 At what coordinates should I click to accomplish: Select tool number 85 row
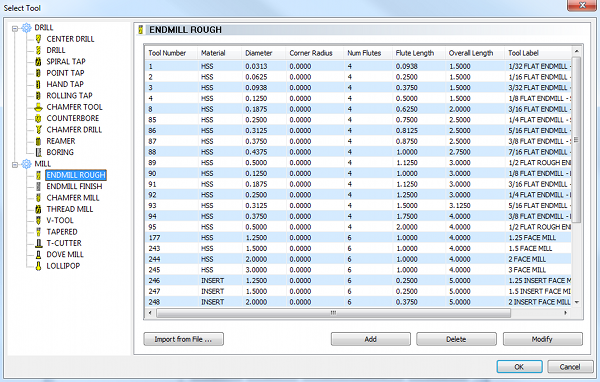(x=358, y=120)
